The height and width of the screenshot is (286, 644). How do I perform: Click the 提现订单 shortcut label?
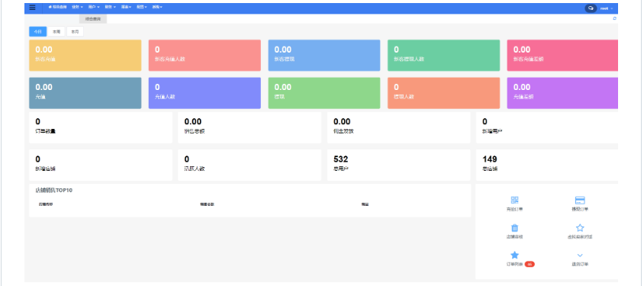[580, 209]
